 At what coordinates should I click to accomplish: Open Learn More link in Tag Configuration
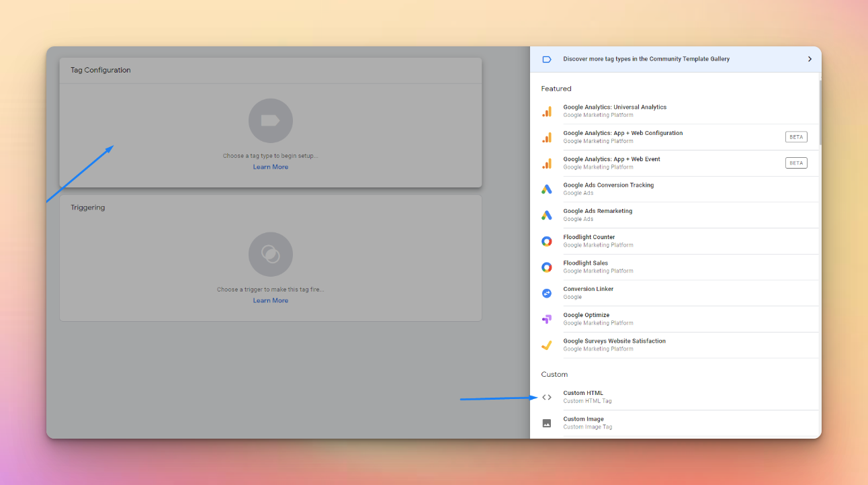[271, 167]
